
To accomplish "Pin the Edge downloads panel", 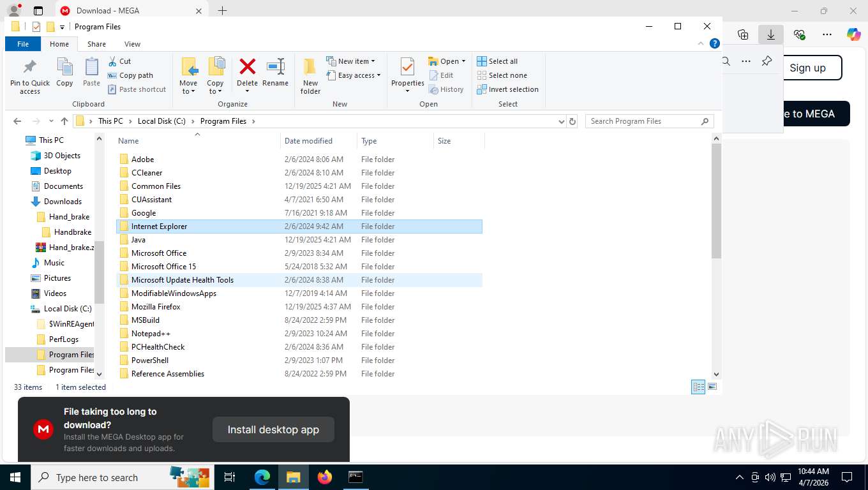I will [767, 61].
